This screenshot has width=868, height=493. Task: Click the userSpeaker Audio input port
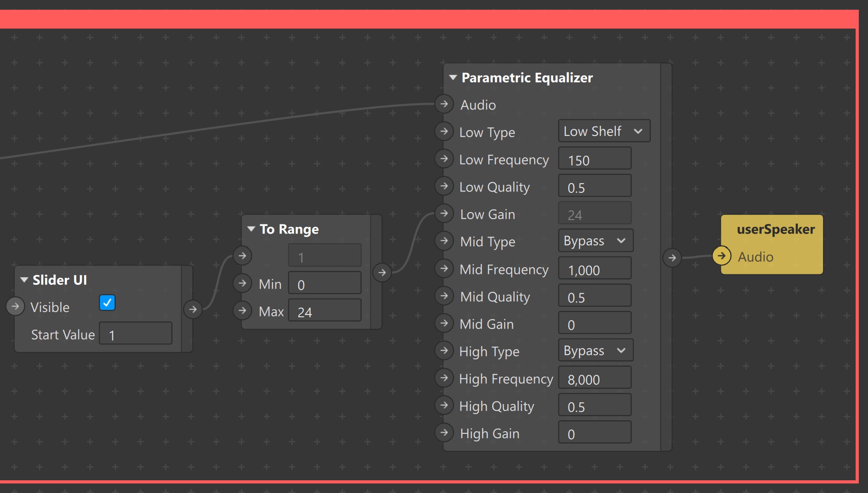tap(722, 256)
